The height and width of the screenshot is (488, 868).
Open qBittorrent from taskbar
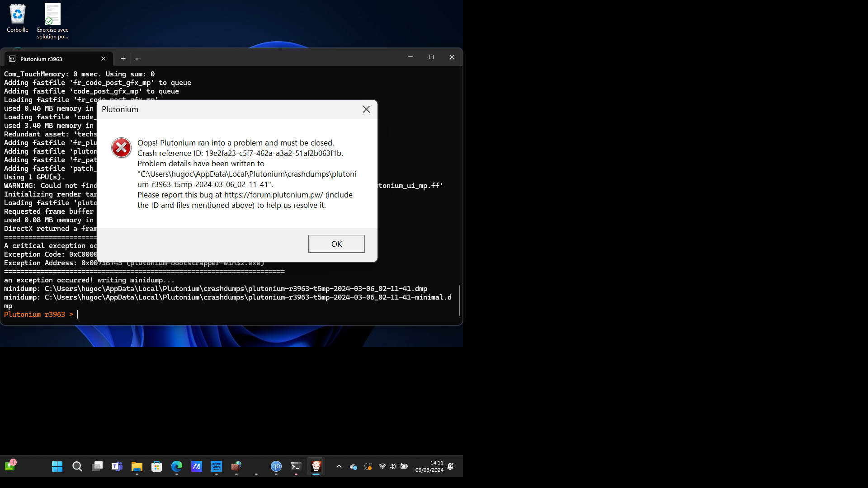pyautogui.click(x=276, y=466)
